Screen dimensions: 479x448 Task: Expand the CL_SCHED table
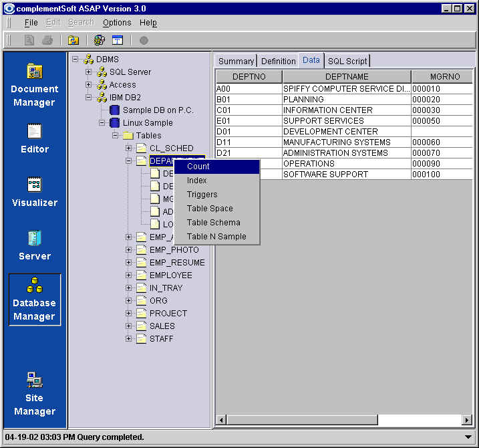[x=129, y=148]
